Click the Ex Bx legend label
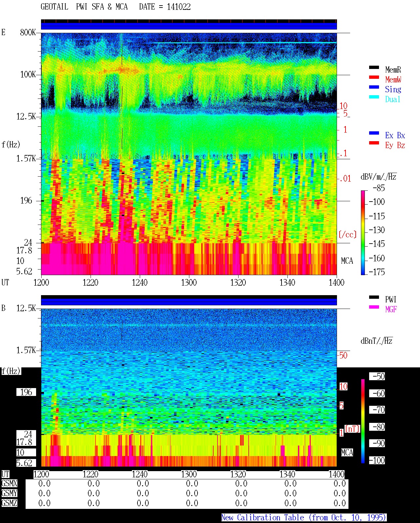The width and height of the screenshot is (420, 523). pyautogui.click(x=395, y=135)
